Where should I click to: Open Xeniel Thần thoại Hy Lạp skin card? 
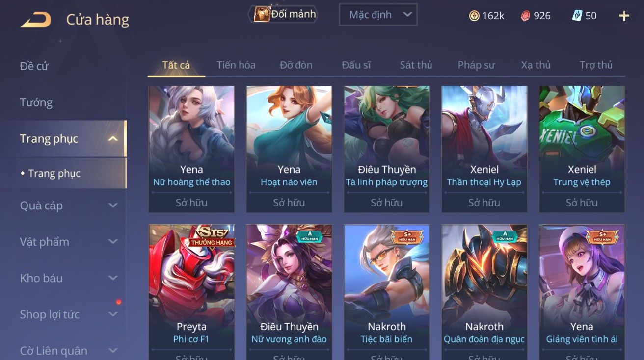[x=484, y=149]
